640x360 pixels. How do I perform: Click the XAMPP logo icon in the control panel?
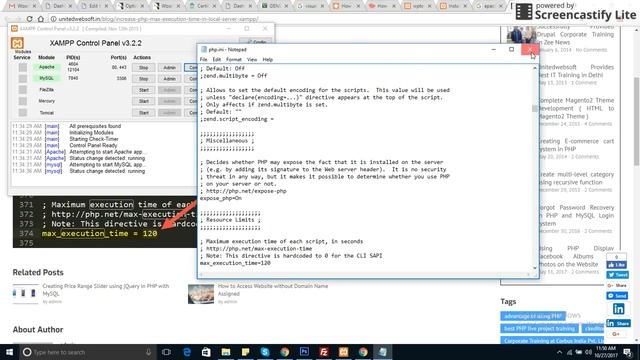click(17, 43)
